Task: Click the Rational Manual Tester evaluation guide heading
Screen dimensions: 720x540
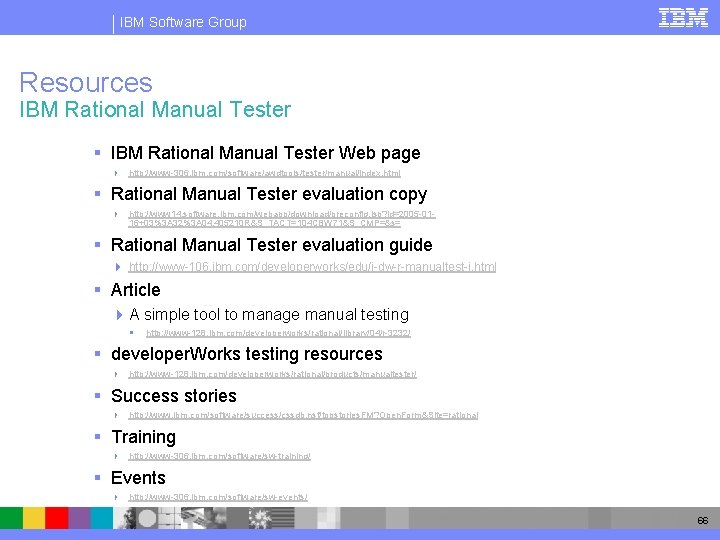Action: click(271, 245)
